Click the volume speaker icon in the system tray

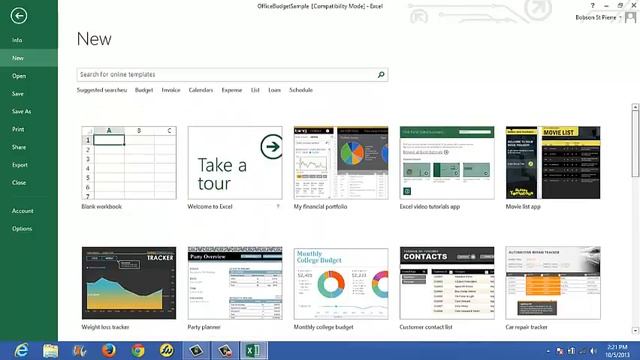point(593,351)
